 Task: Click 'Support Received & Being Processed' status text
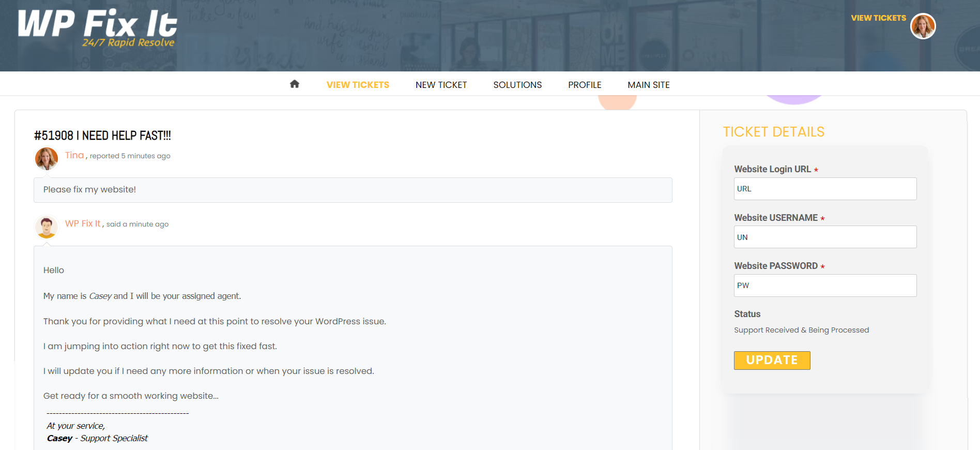coord(801,330)
